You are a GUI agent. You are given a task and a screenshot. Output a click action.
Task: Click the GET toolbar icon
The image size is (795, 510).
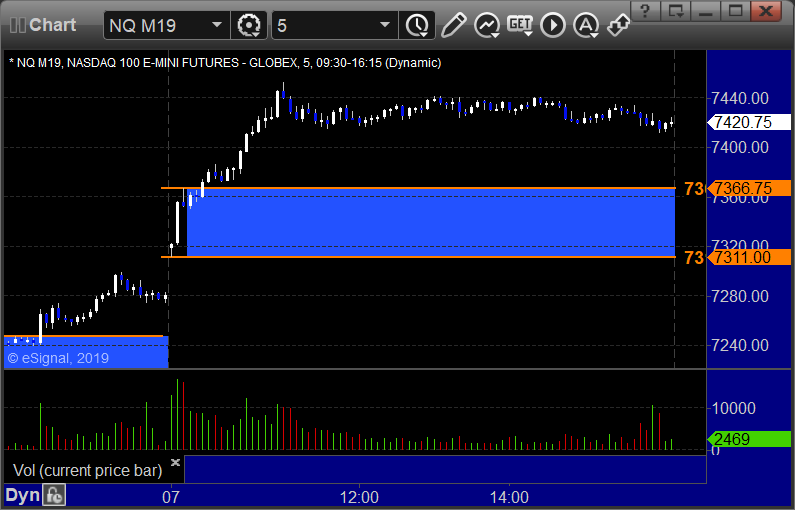pos(520,25)
